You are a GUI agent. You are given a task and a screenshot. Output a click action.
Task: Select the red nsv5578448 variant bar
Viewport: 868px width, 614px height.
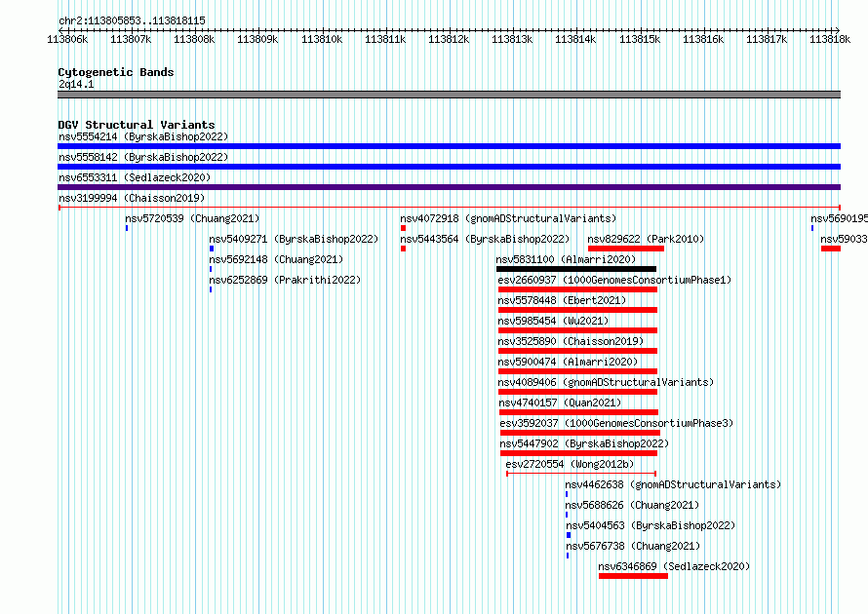coord(578,310)
